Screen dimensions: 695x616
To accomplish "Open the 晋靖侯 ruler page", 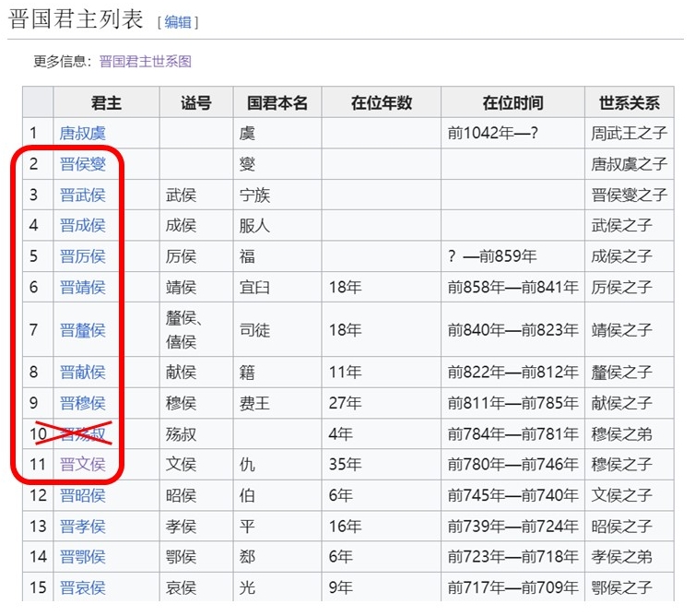I will click(x=83, y=287).
